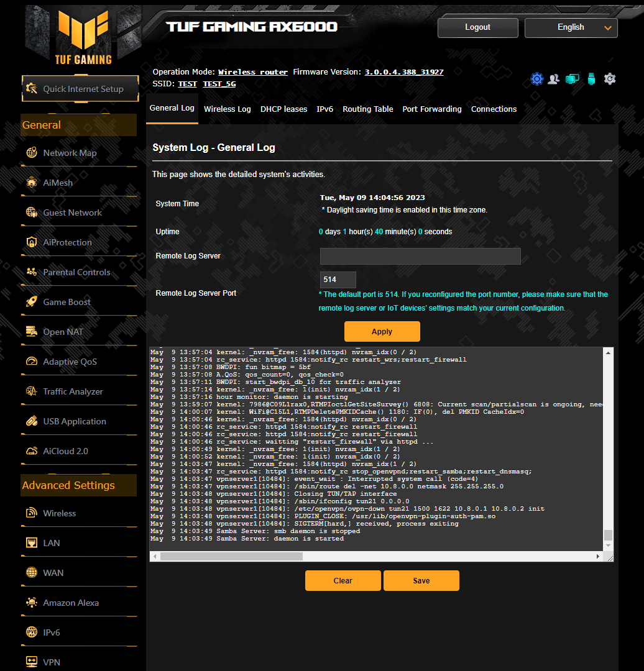The width and height of the screenshot is (644, 671).
Task: Click the 'BWDPI: fun bitmap = 5bf' log line
Action: coord(231,367)
